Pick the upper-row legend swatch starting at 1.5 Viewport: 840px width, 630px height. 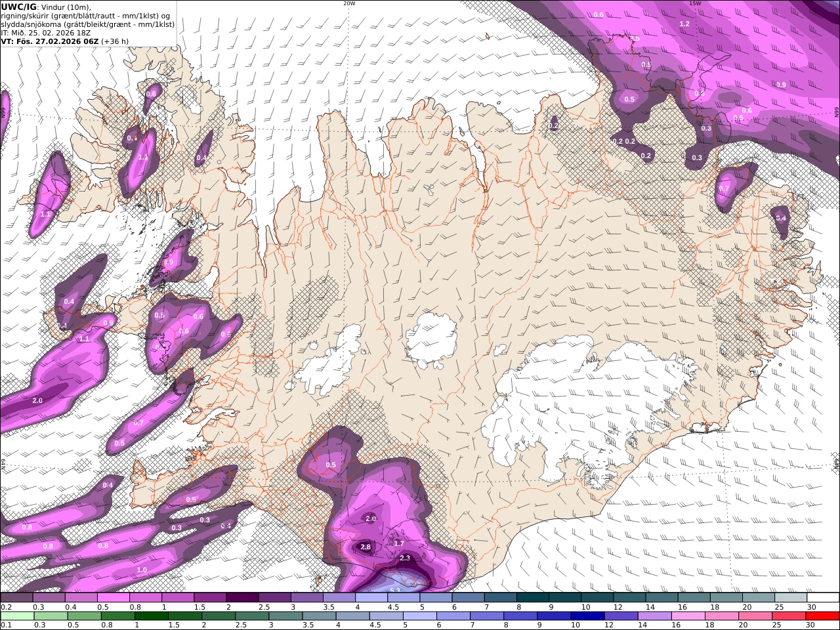210,598
